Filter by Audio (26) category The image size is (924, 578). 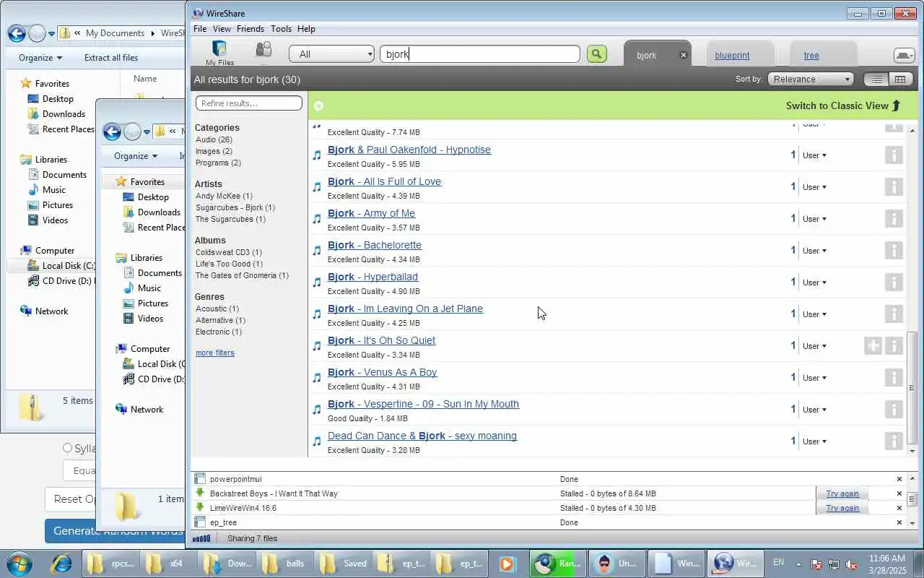click(x=214, y=139)
